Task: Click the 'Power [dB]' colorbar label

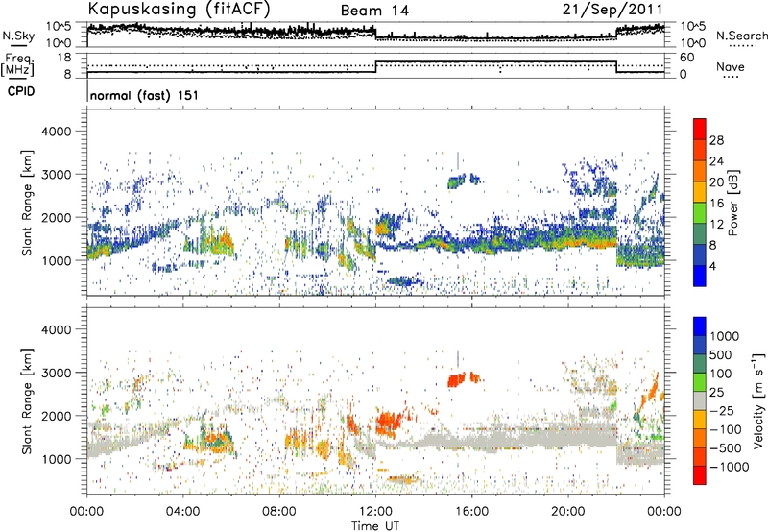Action: 732,203
